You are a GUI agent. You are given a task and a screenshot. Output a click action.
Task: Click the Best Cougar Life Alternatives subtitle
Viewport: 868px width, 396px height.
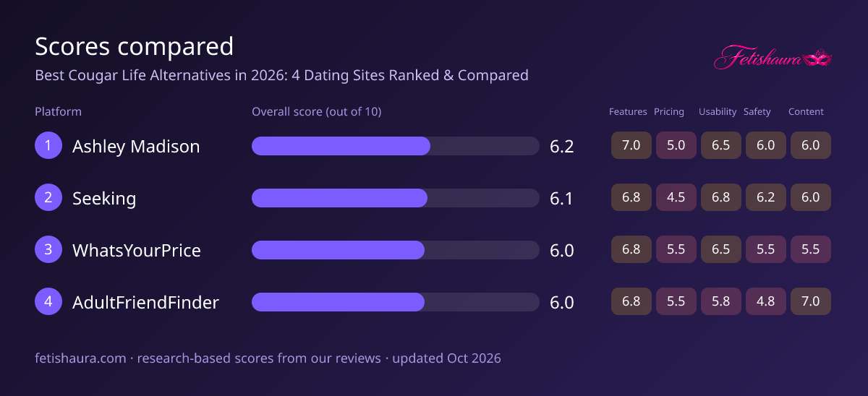click(281, 75)
